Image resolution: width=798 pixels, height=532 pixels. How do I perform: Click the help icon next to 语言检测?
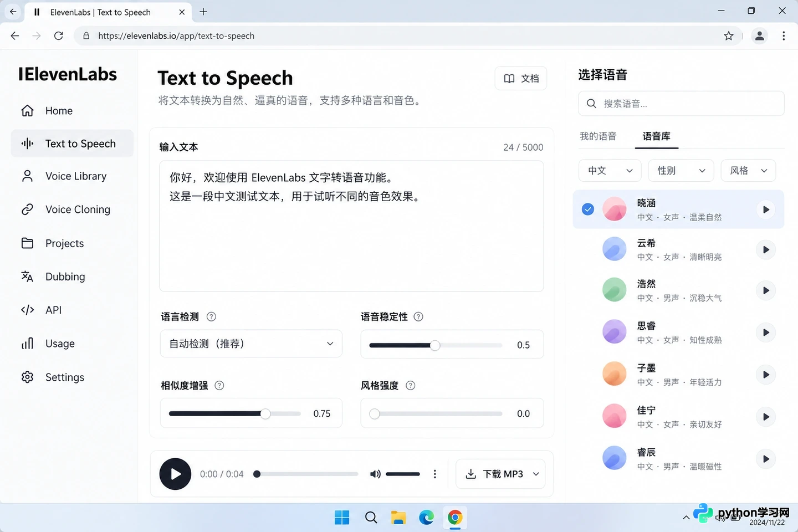coord(211,317)
